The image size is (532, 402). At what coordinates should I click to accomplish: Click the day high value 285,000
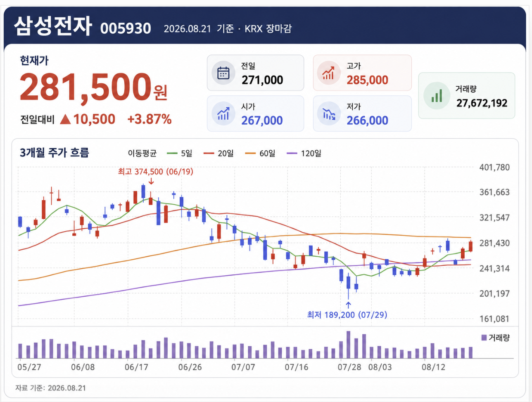click(368, 80)
